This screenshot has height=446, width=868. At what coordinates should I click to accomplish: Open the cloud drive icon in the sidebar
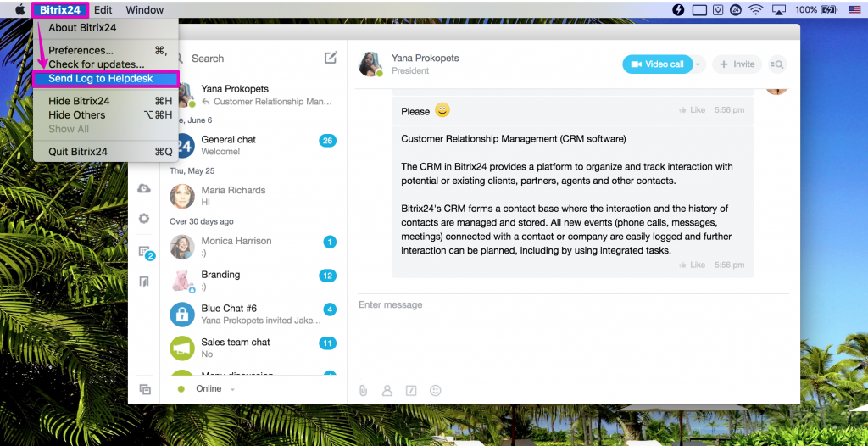[144, 189]
